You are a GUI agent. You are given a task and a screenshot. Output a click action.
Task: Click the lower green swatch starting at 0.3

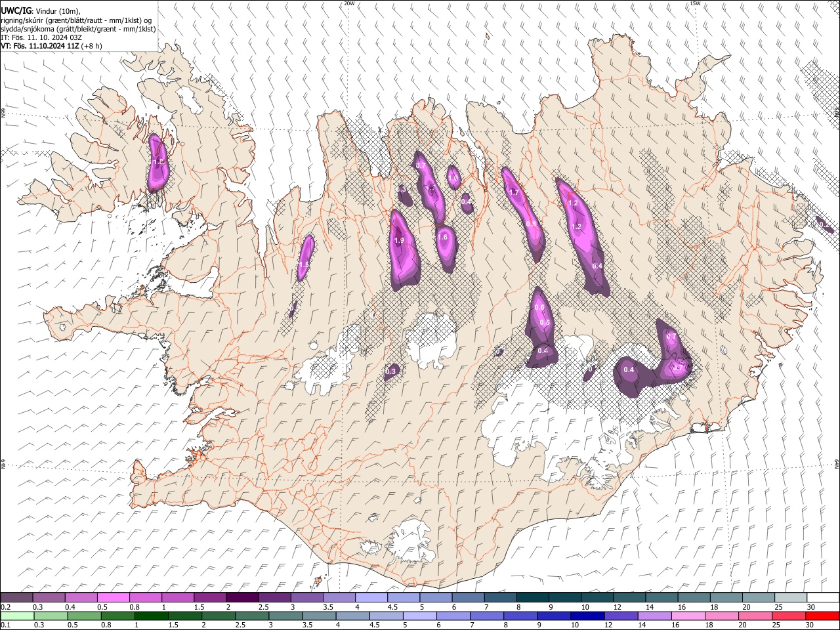[x=50, y=616]
